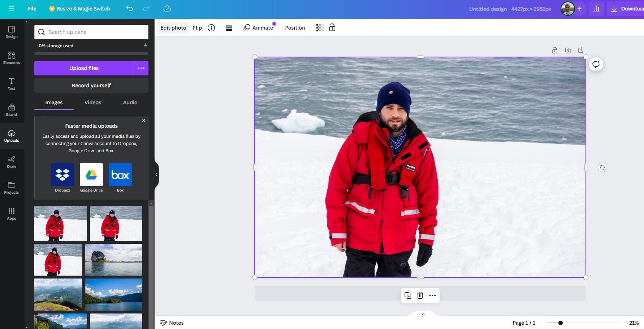Click the Upload files button
Image resolution: width=644 pixels, height=329 pixels.
[84, 68]
